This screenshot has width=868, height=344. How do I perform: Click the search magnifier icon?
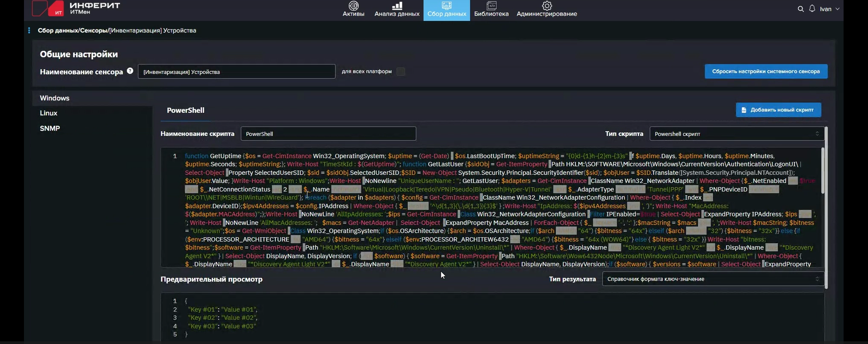801,9
